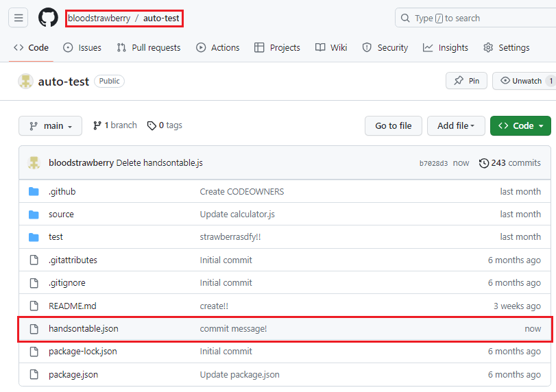Switch to the Code tab
Screen dimensions: 556x392
(x=32, y=47)
